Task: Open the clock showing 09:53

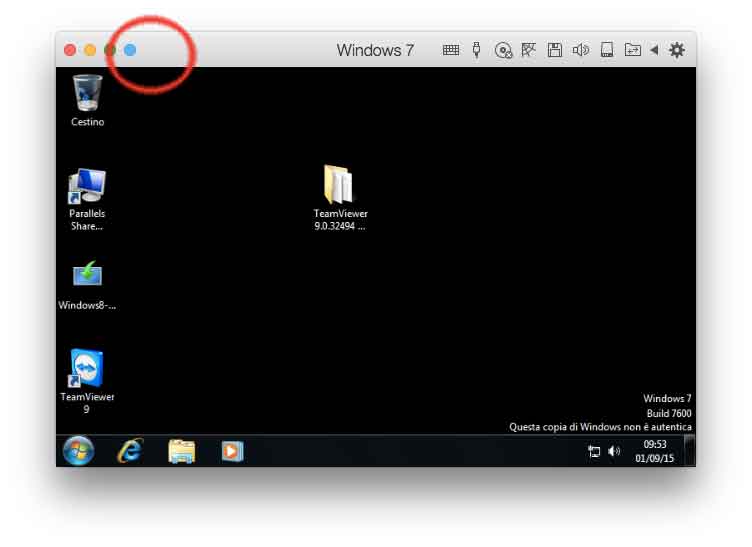Action: (655, 451)
